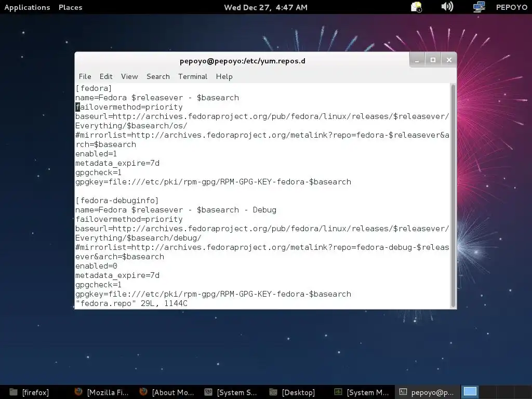Viewport: 532px width, 399px height.
Task: Click the folder icon of [firefox] entry
Action: [x=14, y=392]
